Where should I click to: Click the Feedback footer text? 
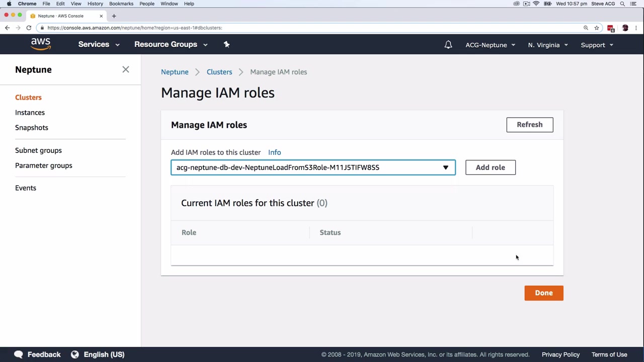point(44,354)
